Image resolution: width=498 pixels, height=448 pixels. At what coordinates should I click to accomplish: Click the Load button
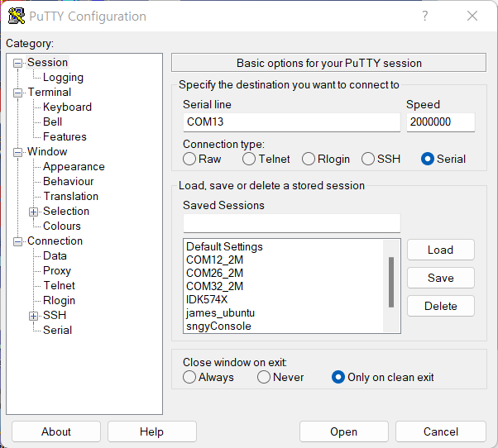(441, 250)
